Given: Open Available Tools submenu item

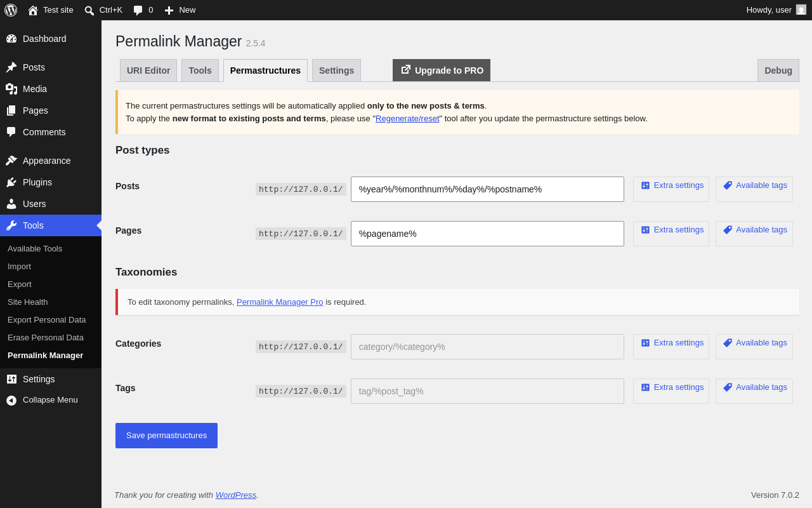Looking at the screenshot, I should (x=51, y=248).
